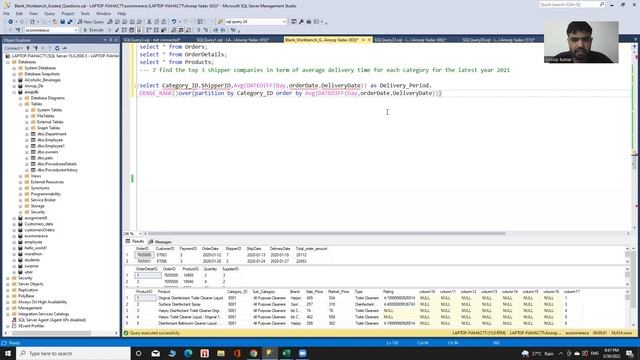Select dbo.owners table in tree

click(x=47, y=152)
